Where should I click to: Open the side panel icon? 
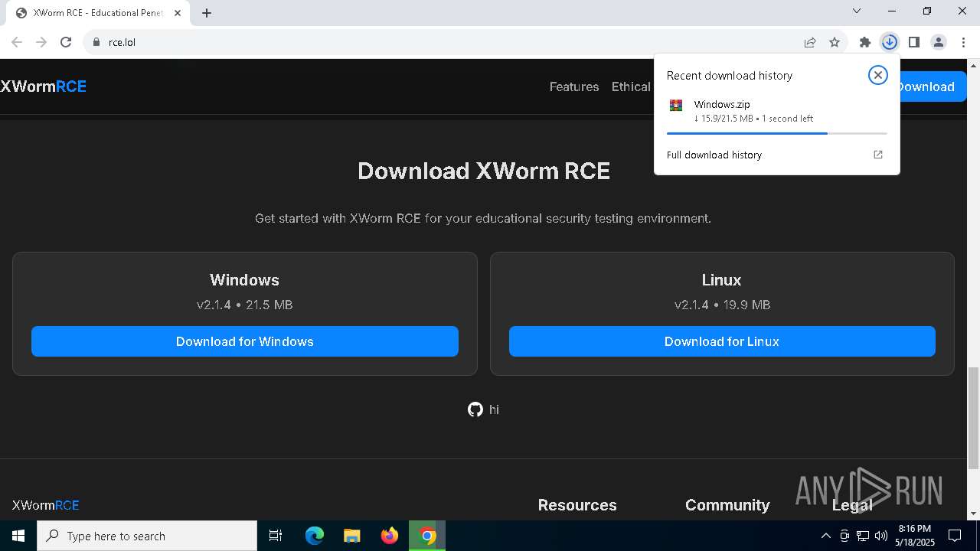[914, 42]
